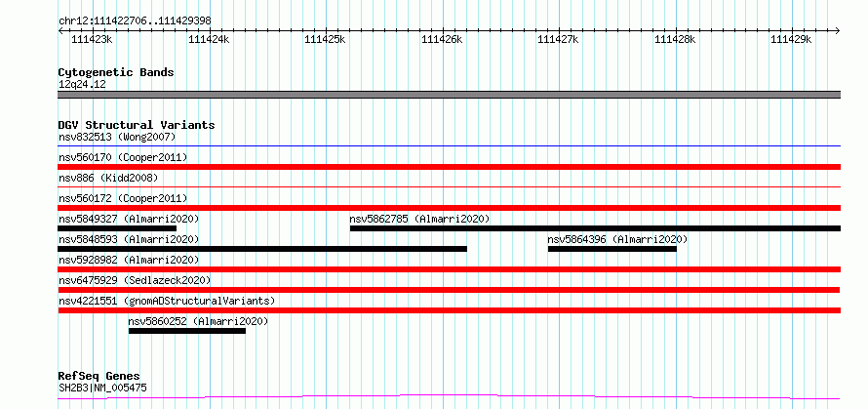
Task: Select the gray 12q24.12 cytogenetic band bar
Action: 450,95
